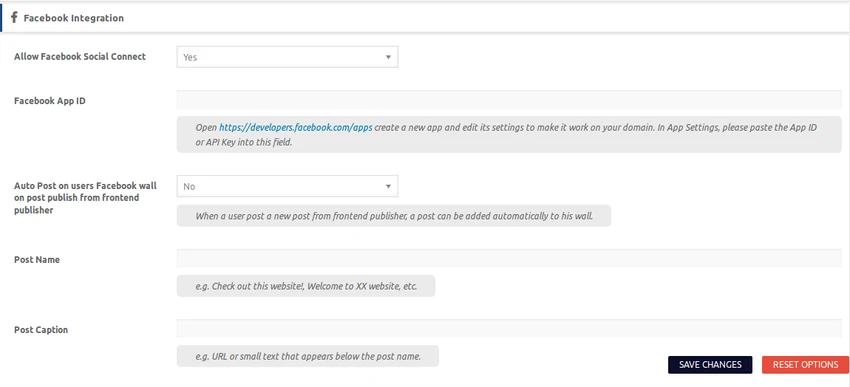Click the arrow beside the "No" selection

(x=388, y=186)
